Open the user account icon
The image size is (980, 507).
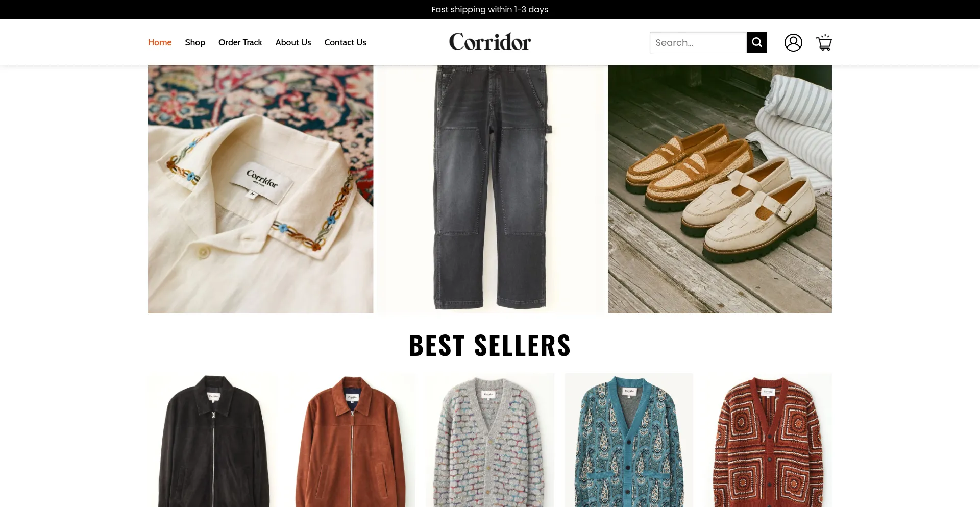(x=793, y=42)
